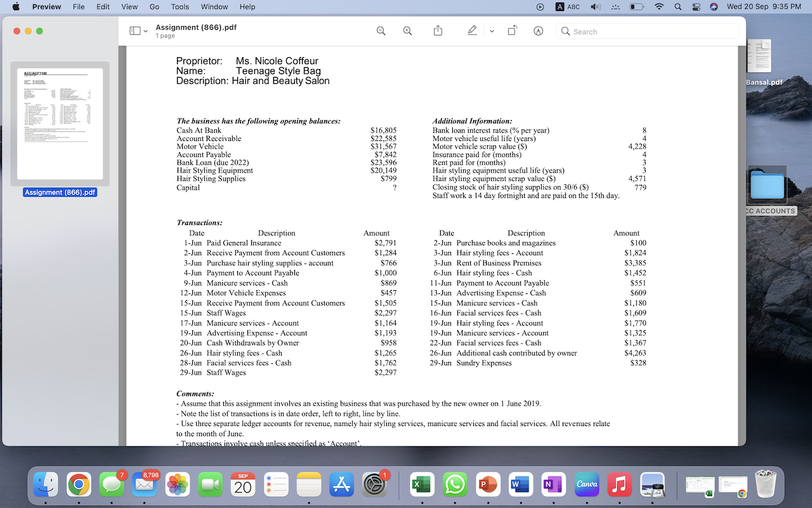Click the Zoom In magnifier icon
The width and height of the screenshot is (812, 508).
(x=407, y=30)
